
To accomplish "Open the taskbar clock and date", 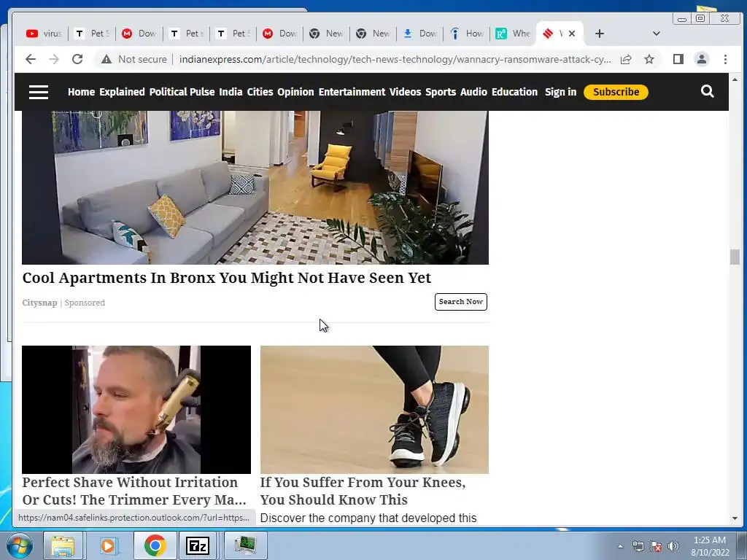I will click(x=710, y=546).
